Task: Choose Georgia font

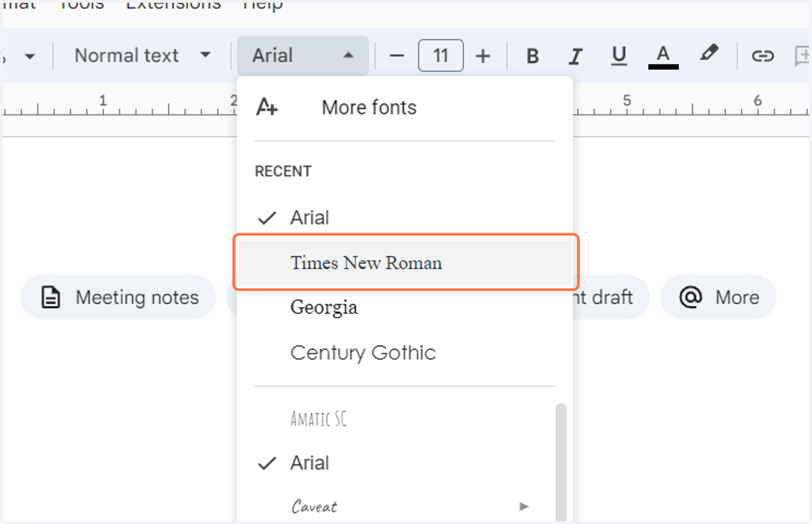Action: tap(405, 308)
